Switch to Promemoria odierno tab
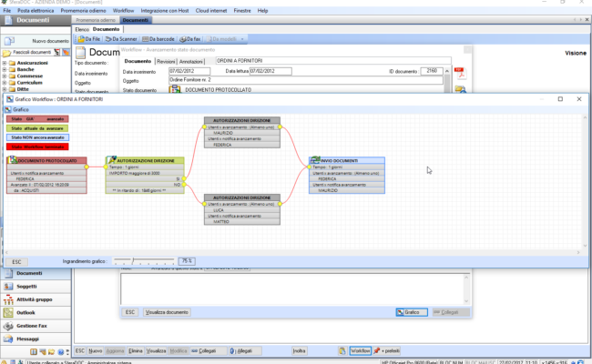The width and height of the screenshot is (592, 364). (x=96, y=20)
